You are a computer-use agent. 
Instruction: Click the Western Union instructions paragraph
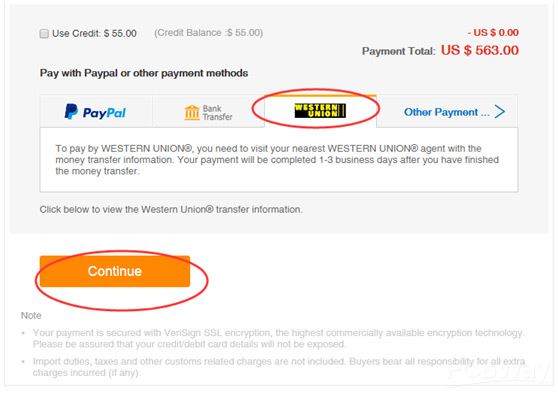pos(277,160)
